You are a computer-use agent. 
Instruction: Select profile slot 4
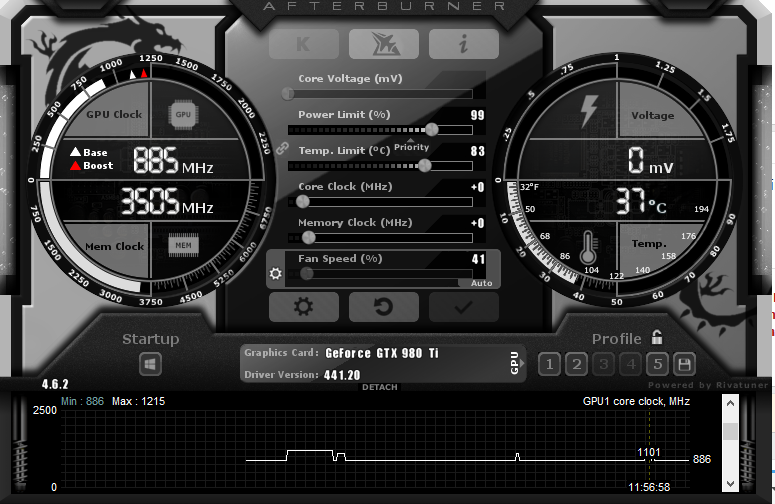pos(631,365)
